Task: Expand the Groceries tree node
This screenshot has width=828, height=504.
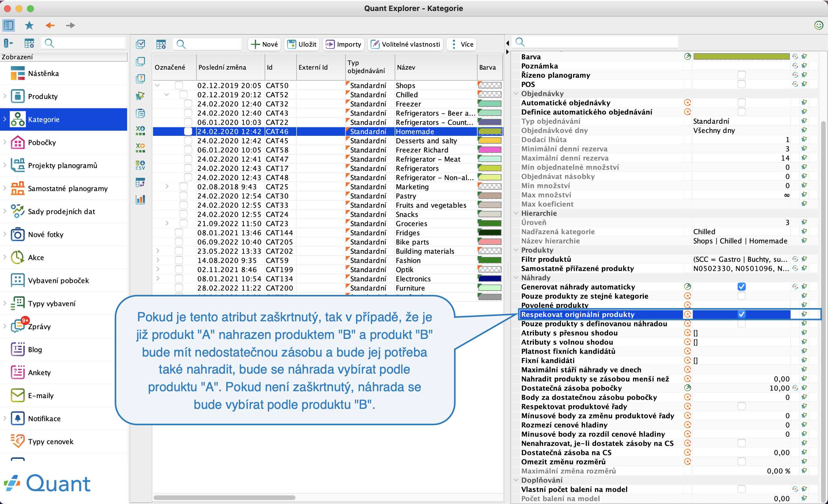Action: coord(167,223)
